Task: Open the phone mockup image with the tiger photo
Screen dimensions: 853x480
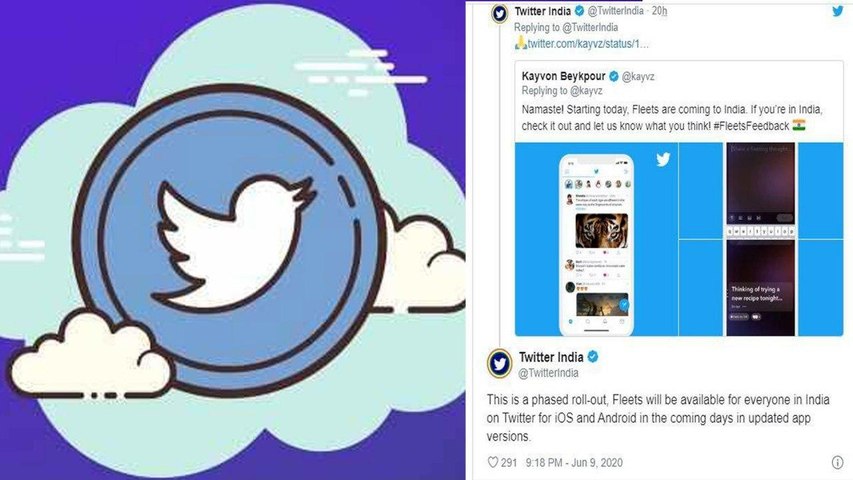Action: pyautogui.click(x=596, y=239)
